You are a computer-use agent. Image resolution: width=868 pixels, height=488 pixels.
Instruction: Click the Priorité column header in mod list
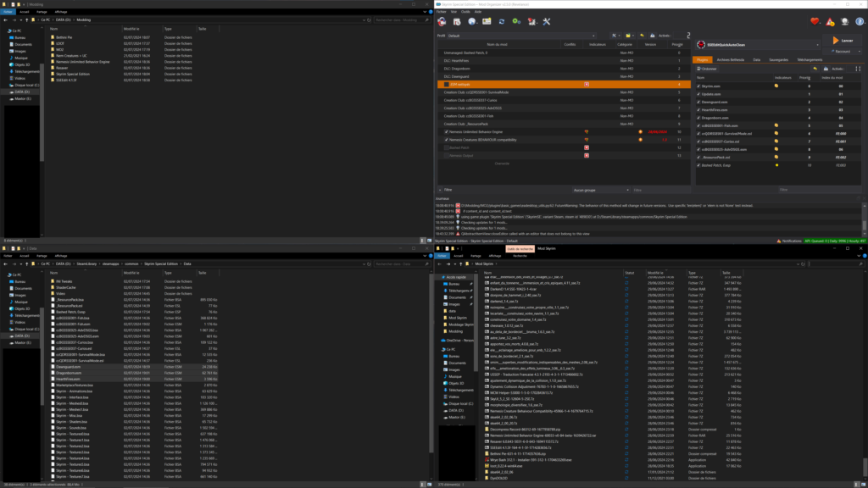click(677, 44)
